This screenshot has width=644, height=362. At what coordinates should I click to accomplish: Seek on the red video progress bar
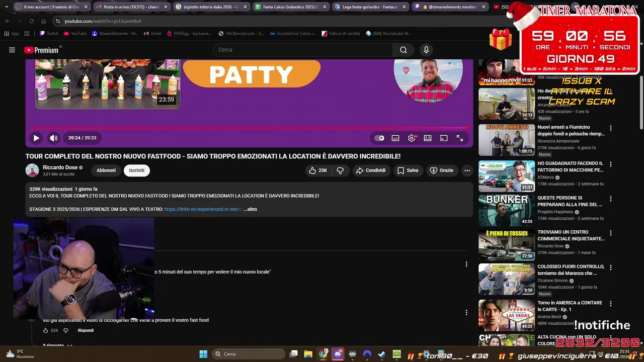point(249,128)
